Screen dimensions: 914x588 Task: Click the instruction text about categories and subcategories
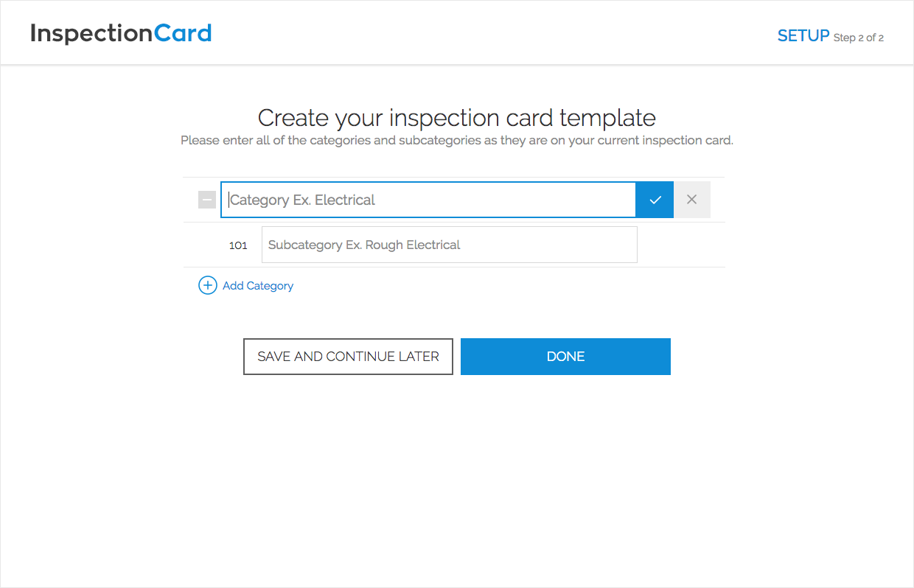pos(456,140)
